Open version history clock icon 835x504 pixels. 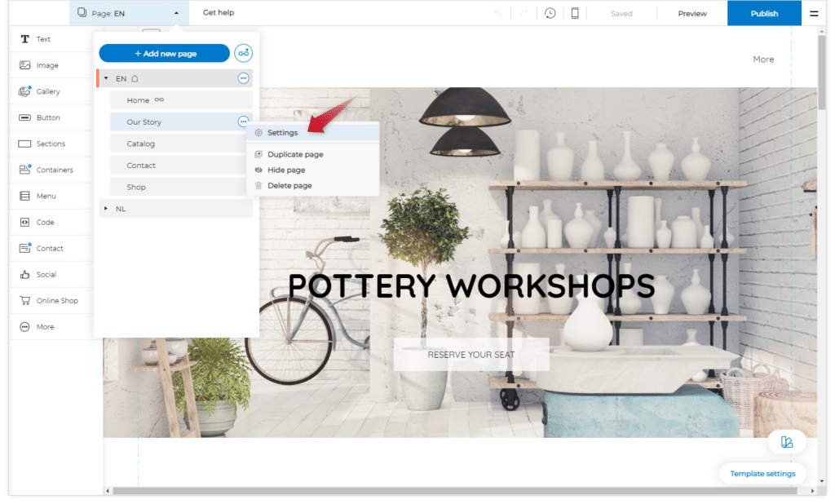click(550, 13)
